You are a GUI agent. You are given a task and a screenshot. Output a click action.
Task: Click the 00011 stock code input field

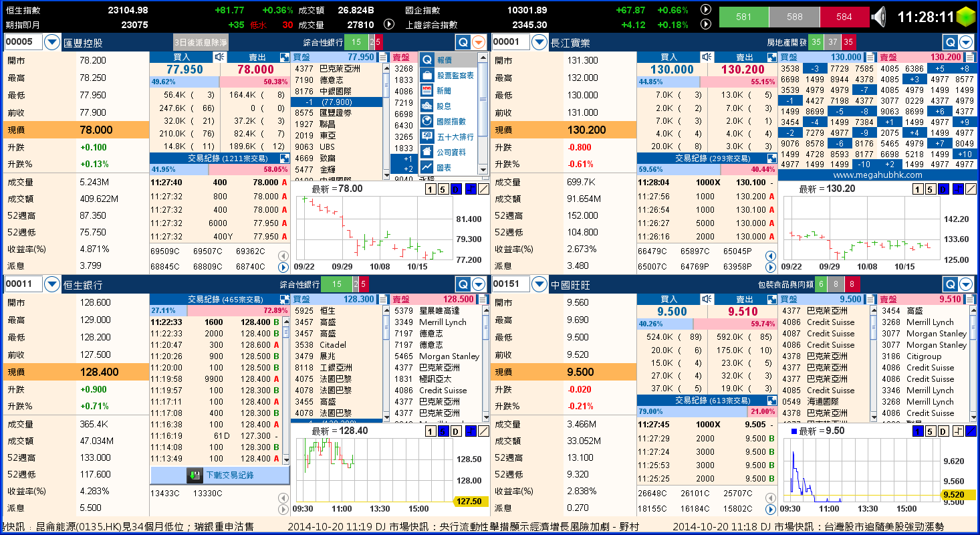click(23, 284)
